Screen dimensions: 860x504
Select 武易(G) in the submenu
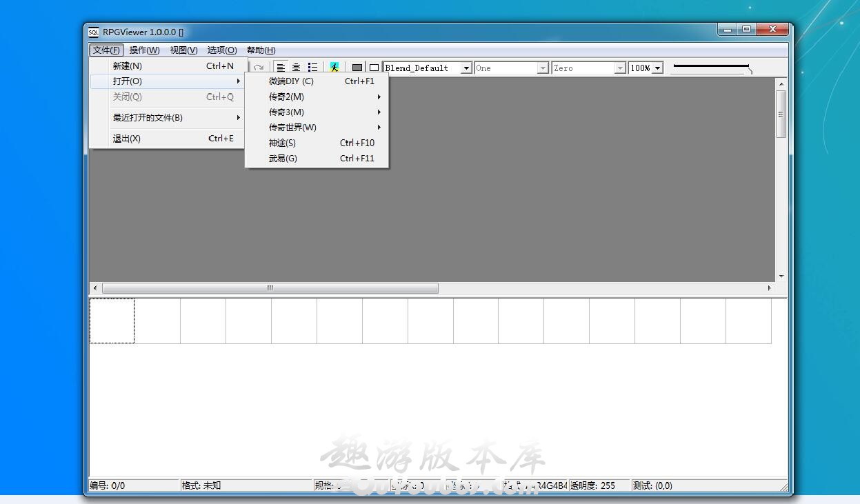(x=317, y=159)
